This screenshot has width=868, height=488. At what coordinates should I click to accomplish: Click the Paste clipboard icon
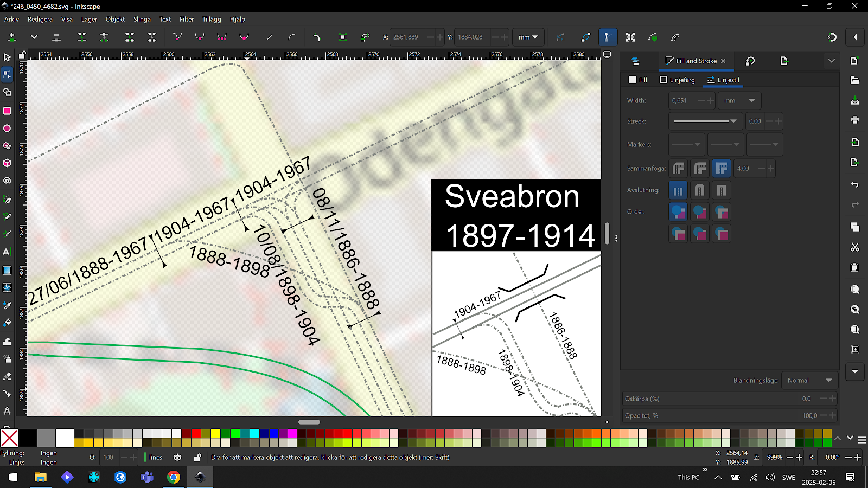pyautogui.click(x=855, y=267)
